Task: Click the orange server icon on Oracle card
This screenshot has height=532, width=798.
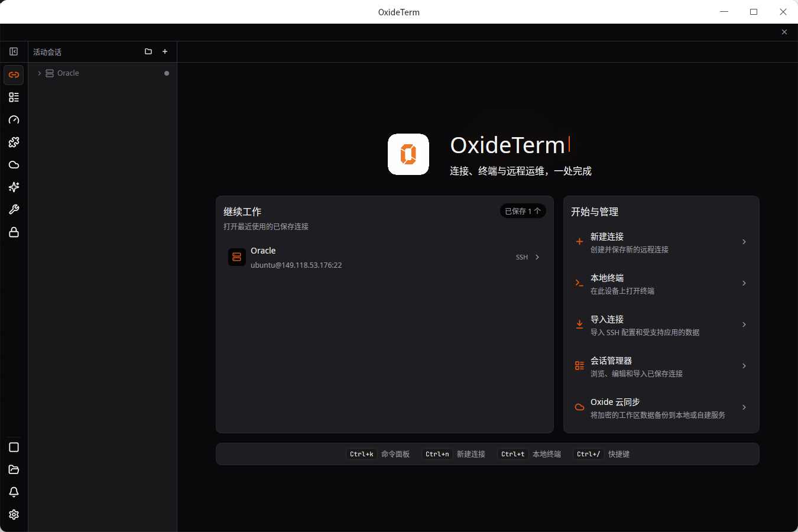Action: point(237,257)
